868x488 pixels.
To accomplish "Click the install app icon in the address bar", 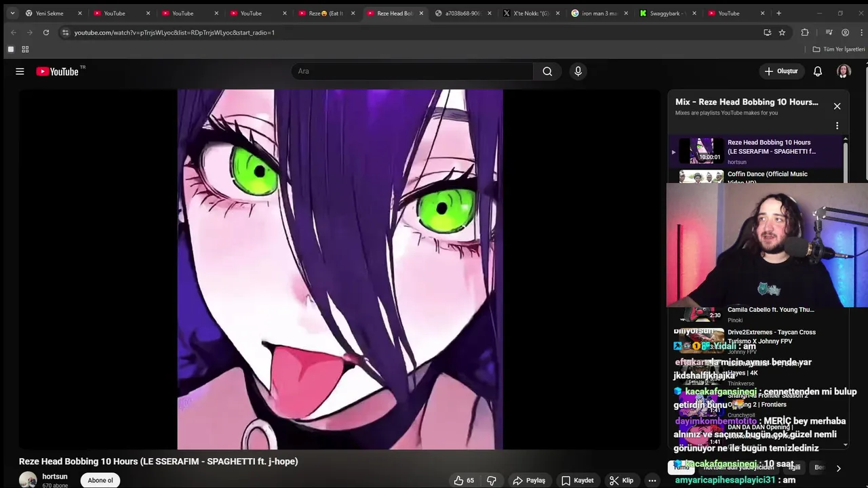I will tap(767, 33).
